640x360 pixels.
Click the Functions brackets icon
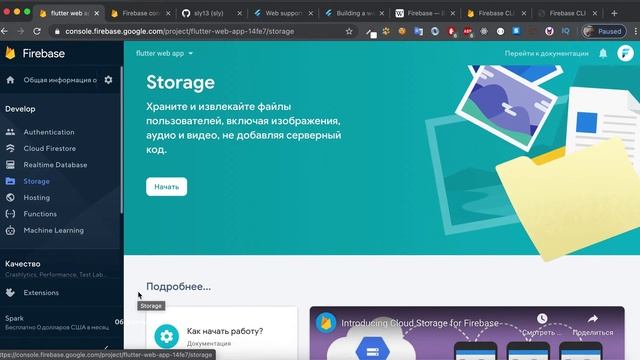[x=10, y=214]
